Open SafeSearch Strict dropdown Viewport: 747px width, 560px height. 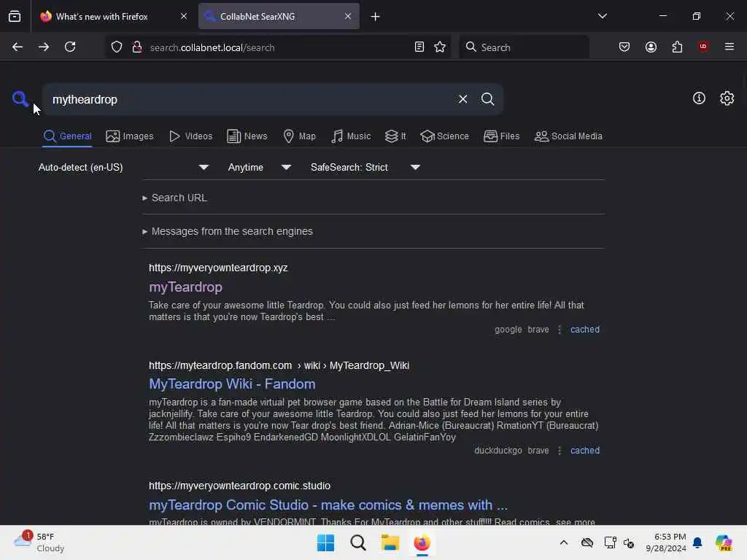(x=365, y=167)
